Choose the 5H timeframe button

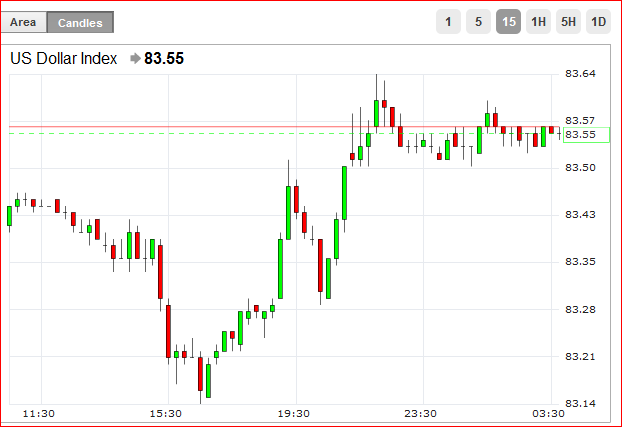tap(568, 21)
